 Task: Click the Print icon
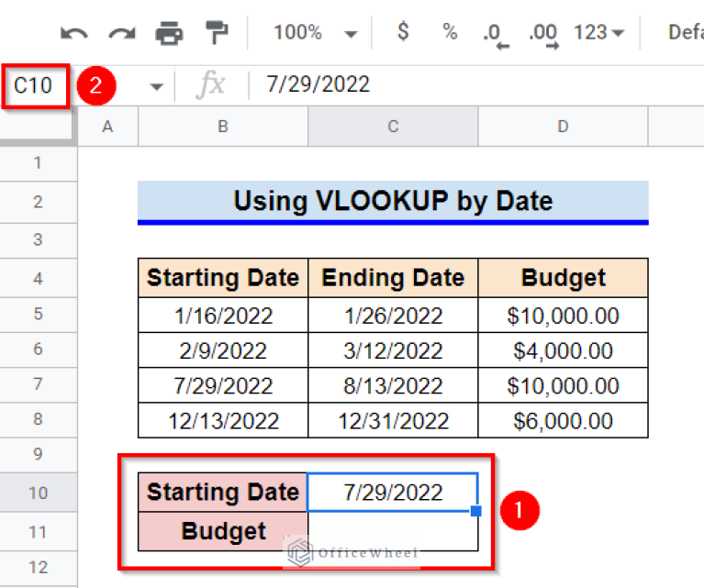[x=169, y=34]
